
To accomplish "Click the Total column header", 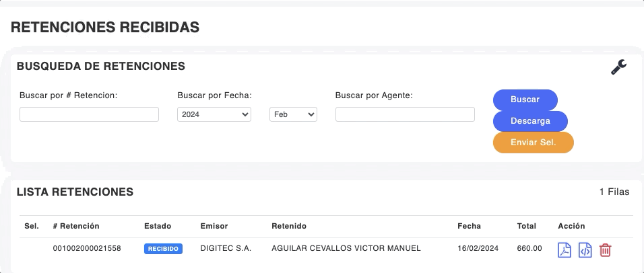I will tap(526, 226).
